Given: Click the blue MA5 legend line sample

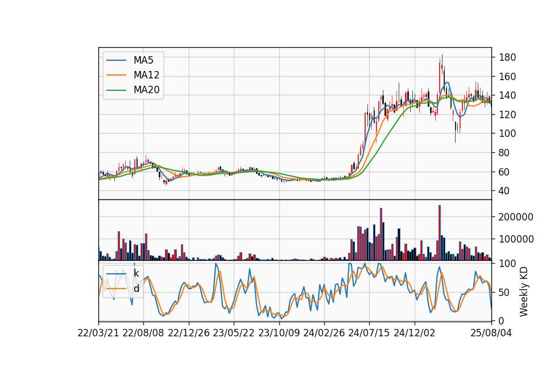Looking at the screenshot, I should click(116, 61).
